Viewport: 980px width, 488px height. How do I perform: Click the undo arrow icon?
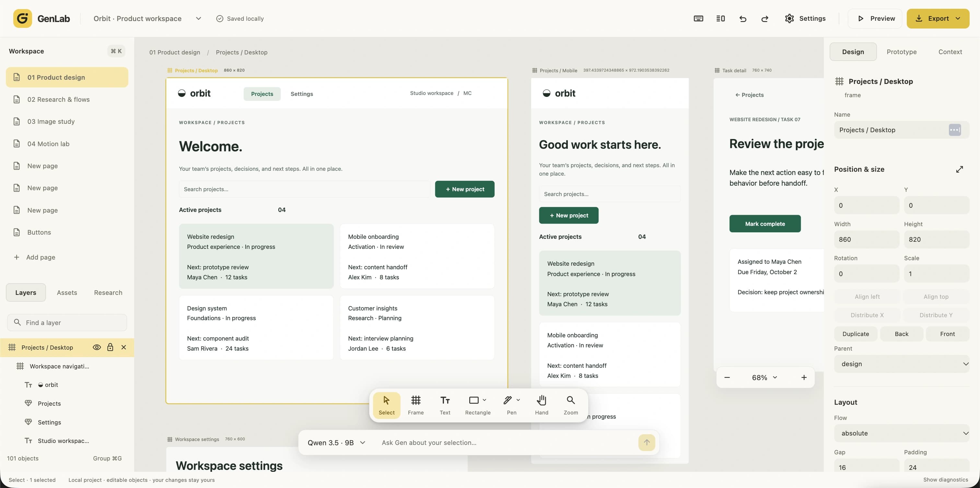(x=742, y=19)
